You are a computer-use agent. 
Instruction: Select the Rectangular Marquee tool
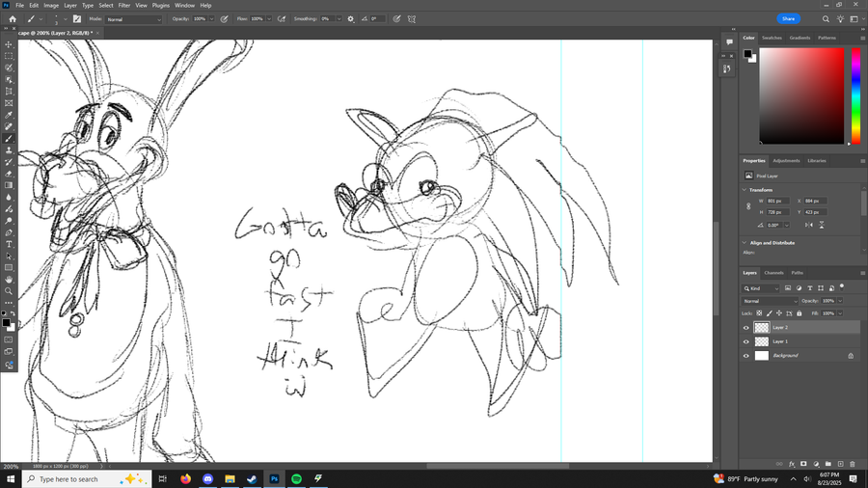click(9, 56)
